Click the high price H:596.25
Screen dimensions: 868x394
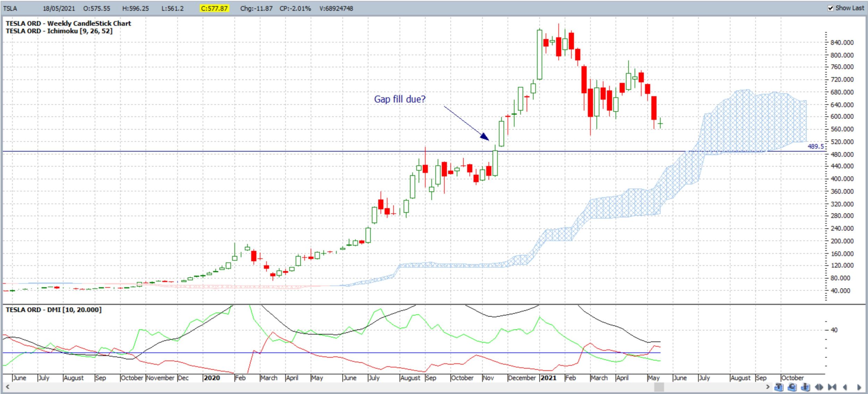point(135,8)
